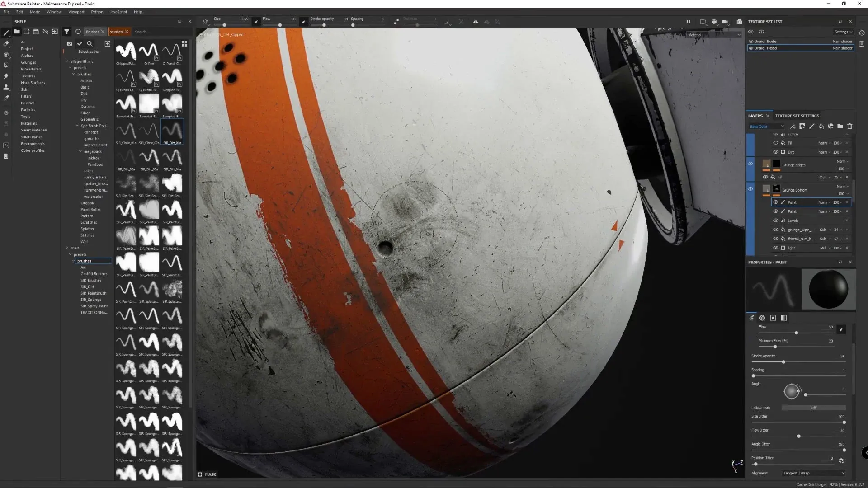Viewport: 868px width, 488px height.
Task: Delete the selected layer via trash icon
Action: 850,126
